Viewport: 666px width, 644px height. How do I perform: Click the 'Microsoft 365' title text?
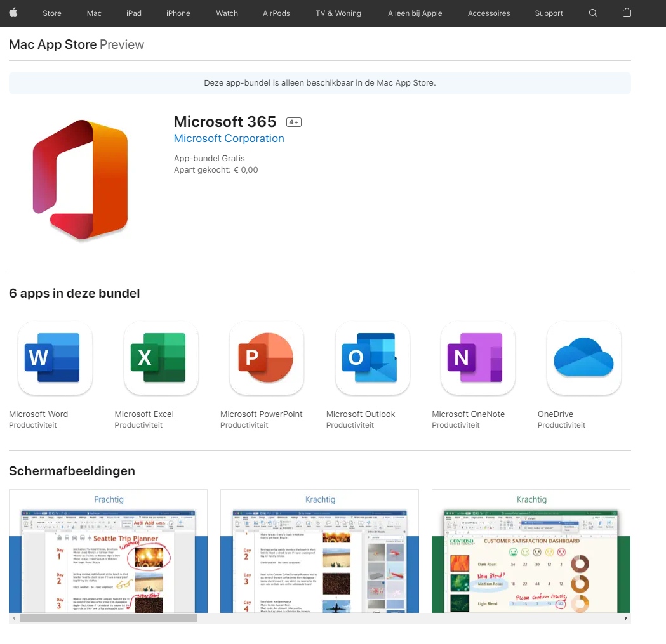pyautogui.click(x=225, y=122)
